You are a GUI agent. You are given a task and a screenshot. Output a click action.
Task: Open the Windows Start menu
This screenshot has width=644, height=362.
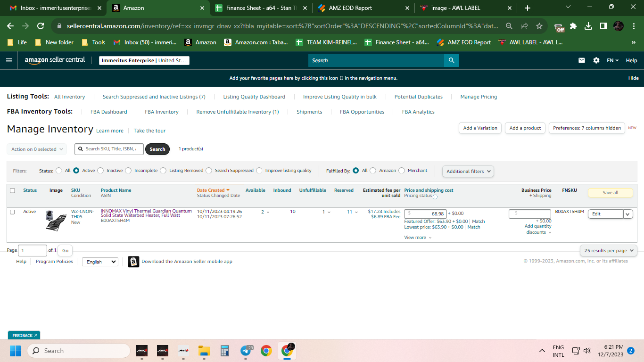coord(16,351)
